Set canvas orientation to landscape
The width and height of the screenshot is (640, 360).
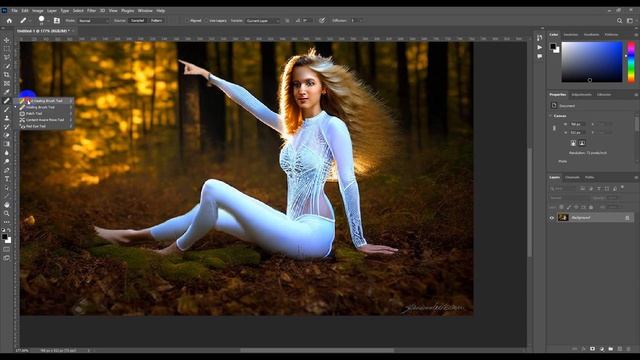tap(582, 143)
